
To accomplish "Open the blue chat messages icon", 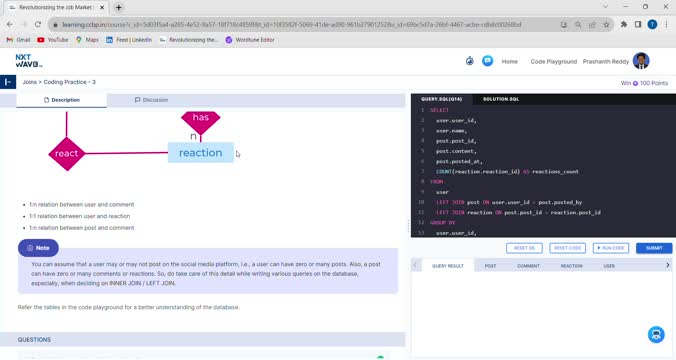I will pyautogui.click(x=488, y=61).
